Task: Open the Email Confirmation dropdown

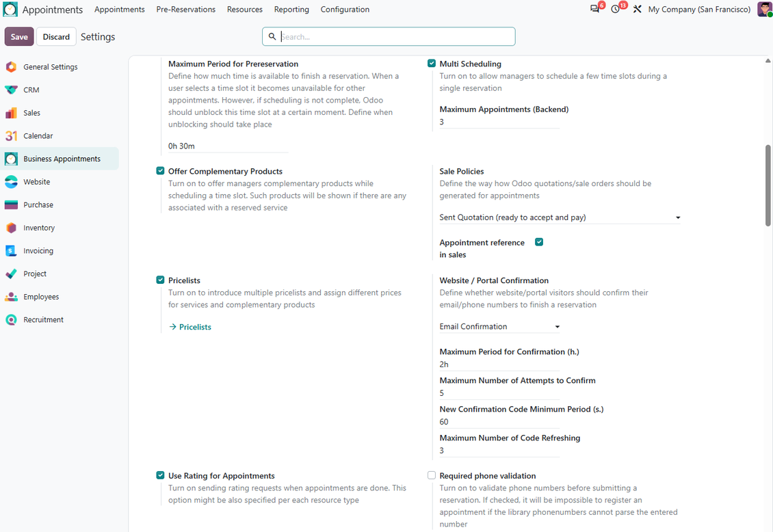Action: (x=500, y=327)
